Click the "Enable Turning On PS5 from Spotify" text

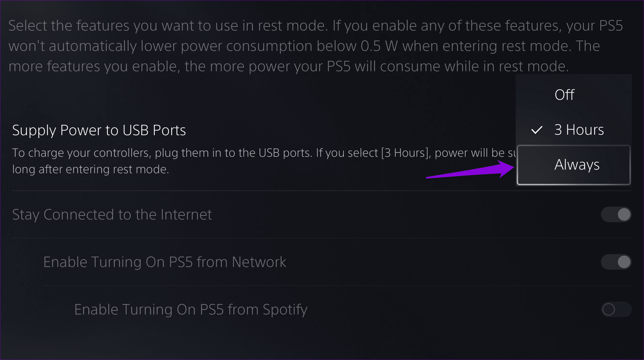coord(191,309)
